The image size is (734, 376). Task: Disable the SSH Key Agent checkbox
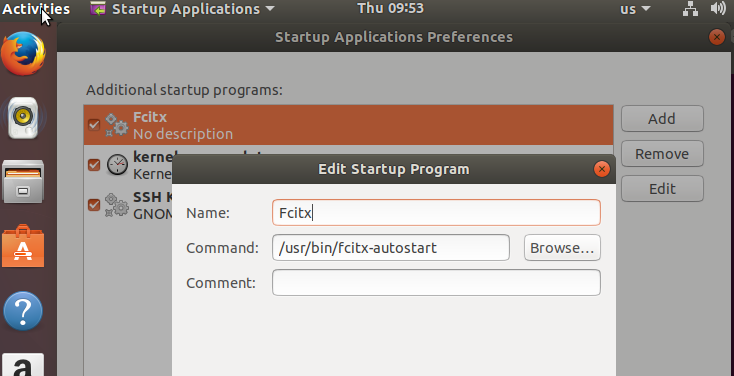click(94, 205)
